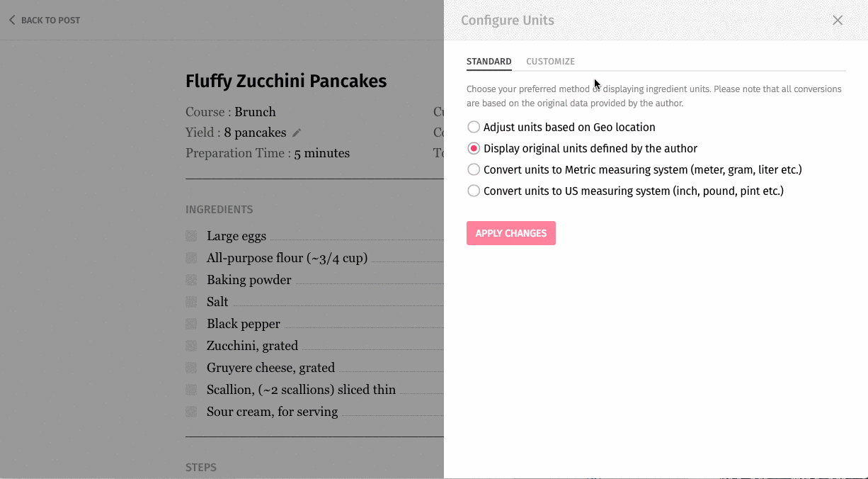868x479 pixels.
Task: Click the 8 pancakes yield value
Action: click(x=255, y=133)
